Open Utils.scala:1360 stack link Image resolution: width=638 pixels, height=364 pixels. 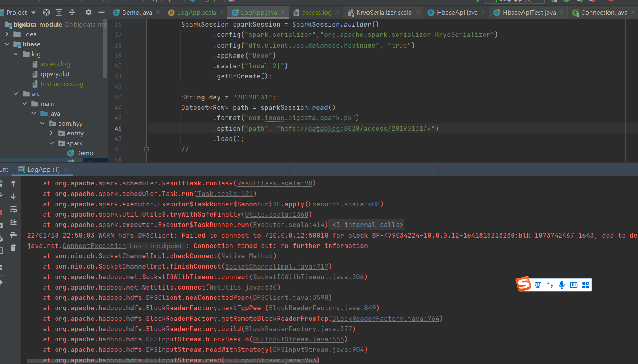tap(277, 214)
